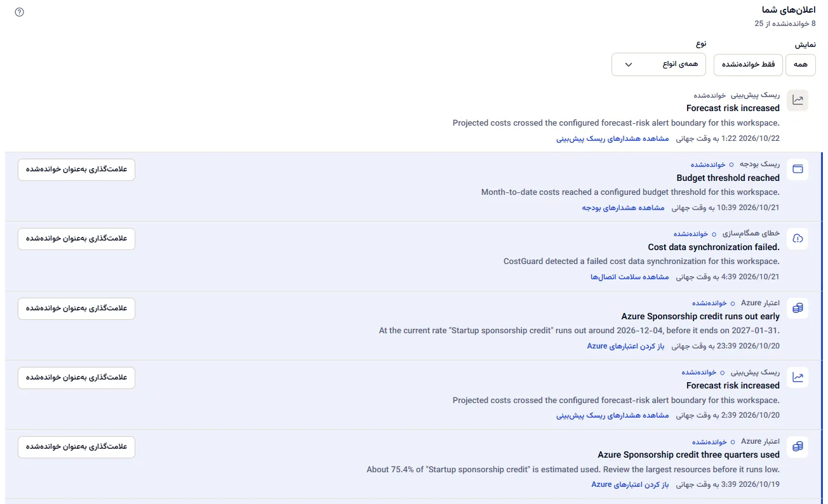Open Azure credits link under credit runs out early
This screenshot has width=828, height=504.
(625, 346)
